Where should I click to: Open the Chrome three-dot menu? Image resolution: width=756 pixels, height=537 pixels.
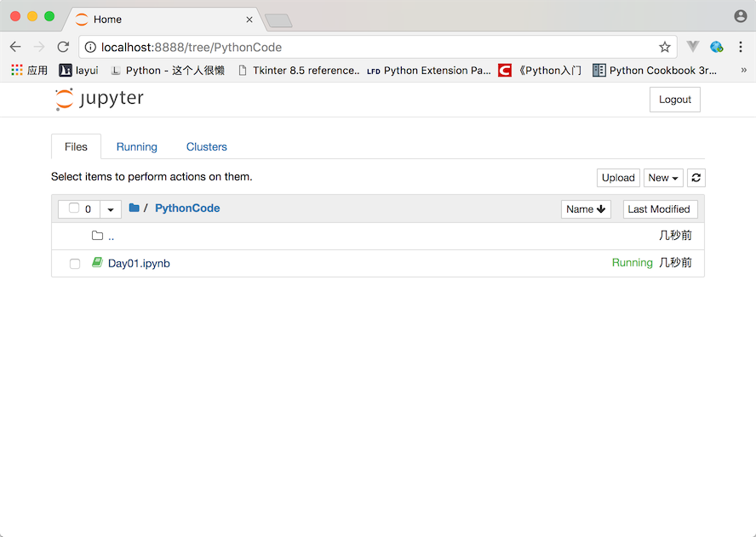click(741, 47)
